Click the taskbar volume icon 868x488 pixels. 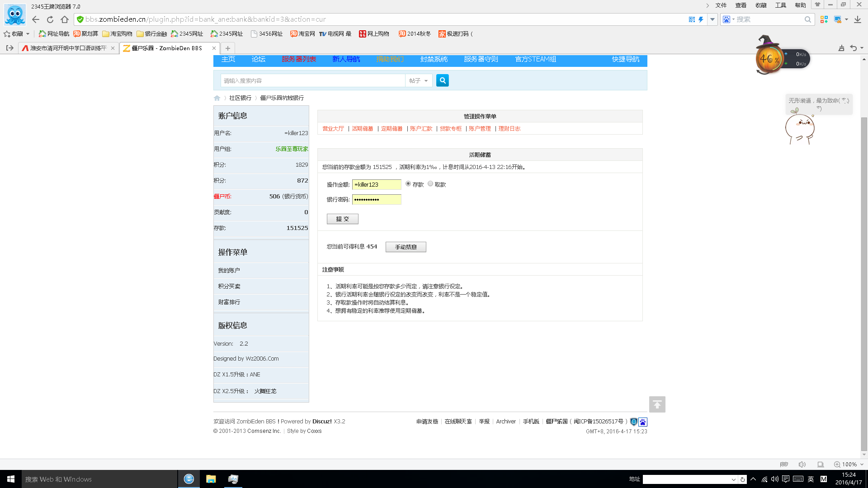pos(775,479)
